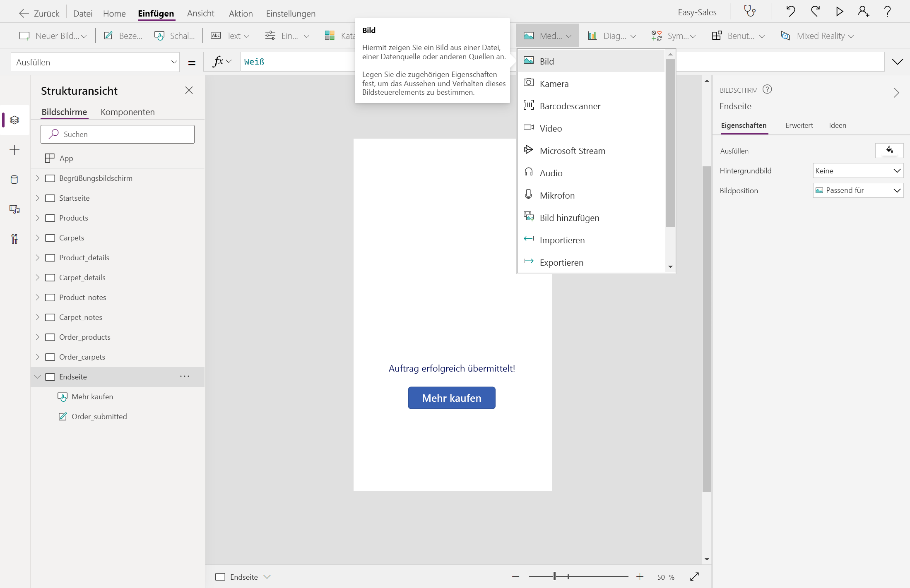Click the Insert plus icon in sidebar
910x588 pixels.
[x=14, y=150]
